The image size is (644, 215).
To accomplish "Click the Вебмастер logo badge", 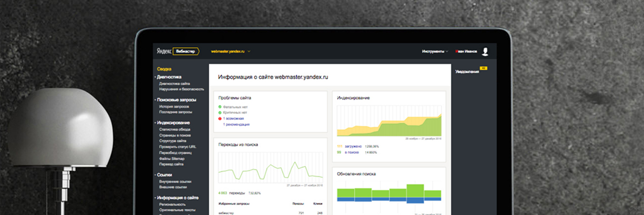I will point(186,51).
